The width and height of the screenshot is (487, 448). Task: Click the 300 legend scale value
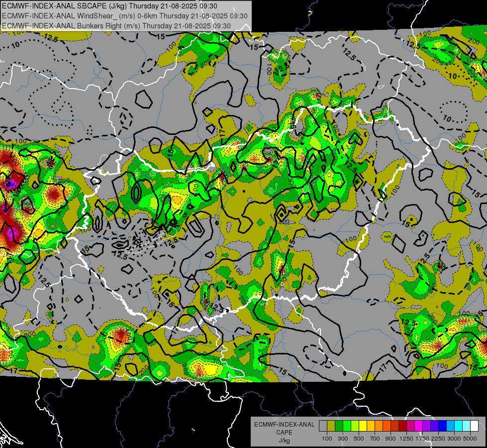pos(343,439)
